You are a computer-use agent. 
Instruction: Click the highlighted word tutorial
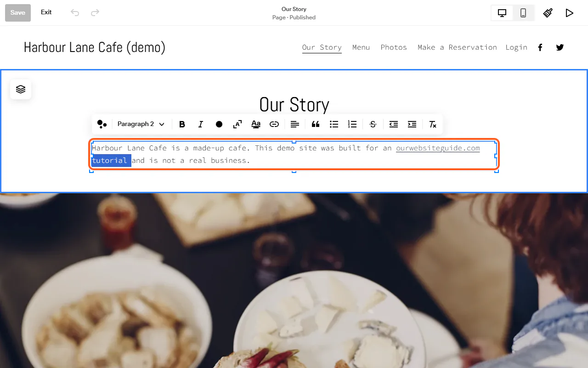pos(110,161)
